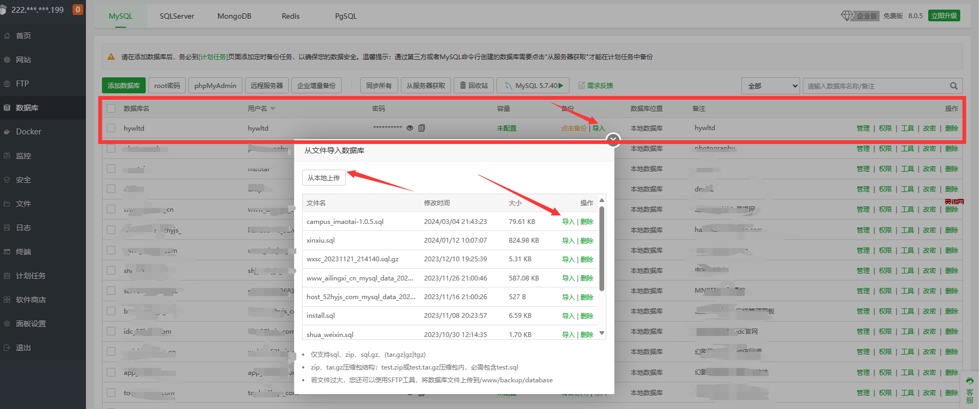Click 从本地上传 upload button
980x409 pixels.
click(323, 178)
